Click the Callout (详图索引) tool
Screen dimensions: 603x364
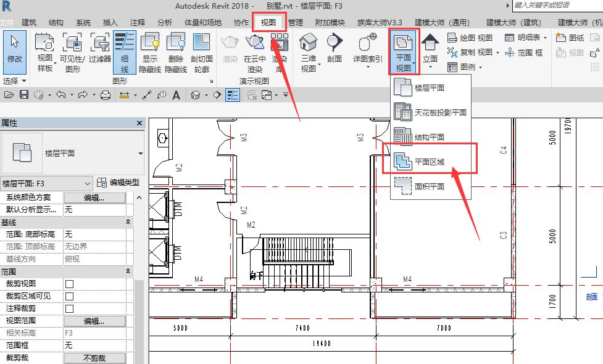[368, 50]
